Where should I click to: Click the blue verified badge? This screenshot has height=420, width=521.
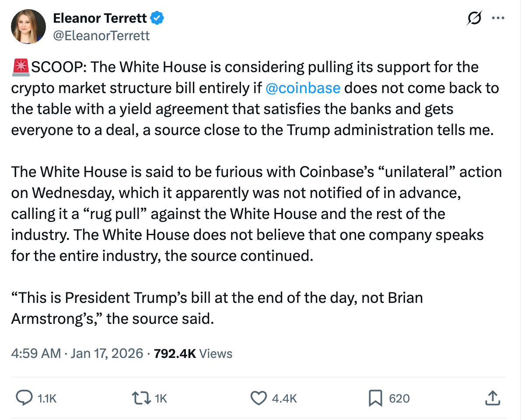tap(157, 18)
